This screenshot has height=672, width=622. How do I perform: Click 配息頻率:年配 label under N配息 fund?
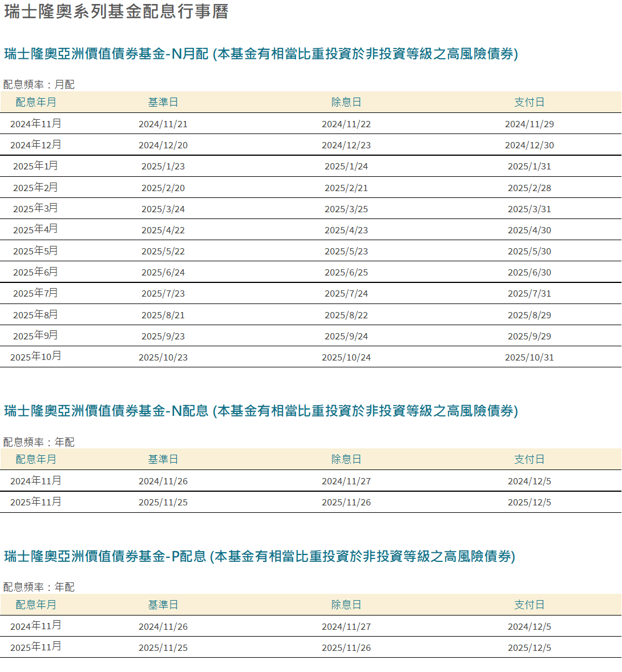[39, 442]
